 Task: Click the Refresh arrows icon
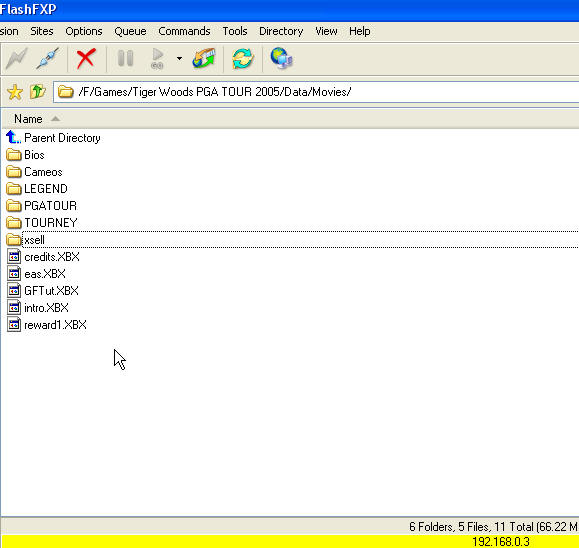243,59
